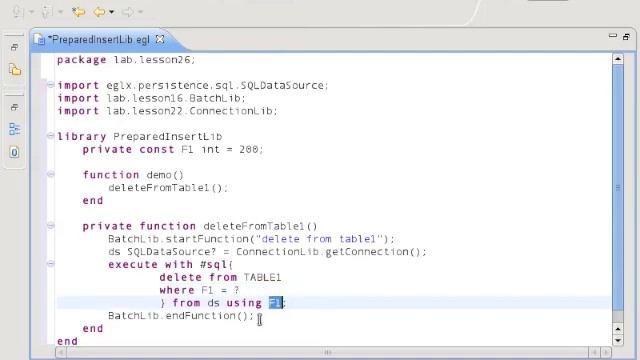Click the file icon on the PreparedInsertLib.egl tab
The width and height of the screenshot is (640, 360).
click(x=40, y=40)
